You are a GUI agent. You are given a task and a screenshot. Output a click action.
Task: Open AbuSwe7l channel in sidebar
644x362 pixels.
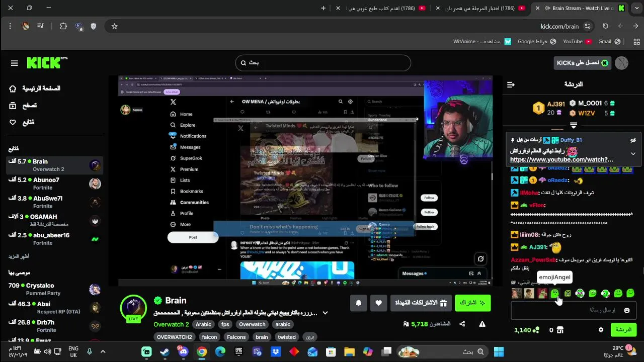pyautogui.click(x=55, y=202)
